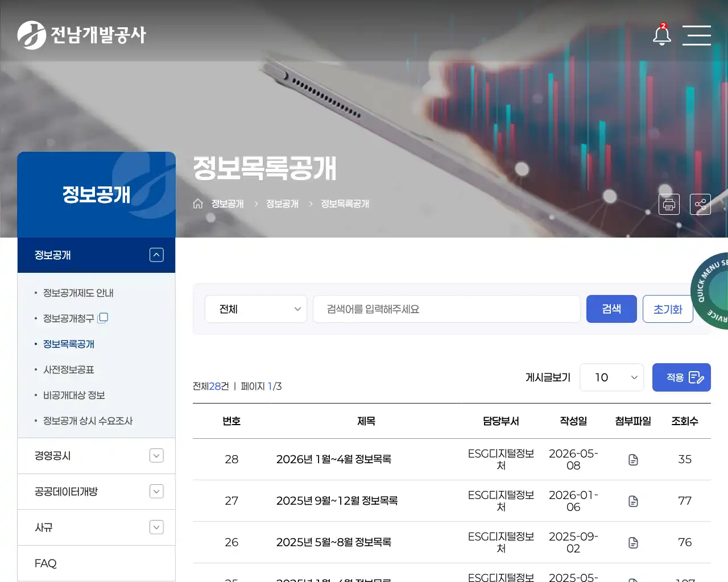Click the 번호 column header
This screenshot has height=582, width=728.
click(x=231, y=421)
